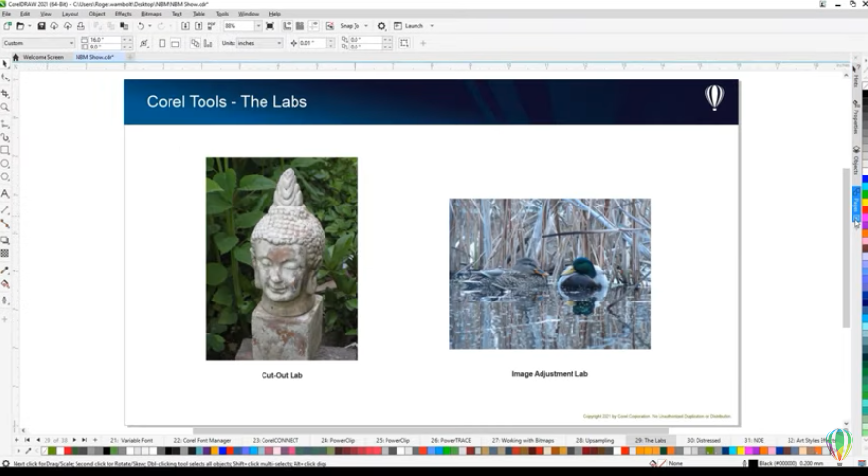Click the page width input field
The image size is (868, 476).
click(105, 40)
